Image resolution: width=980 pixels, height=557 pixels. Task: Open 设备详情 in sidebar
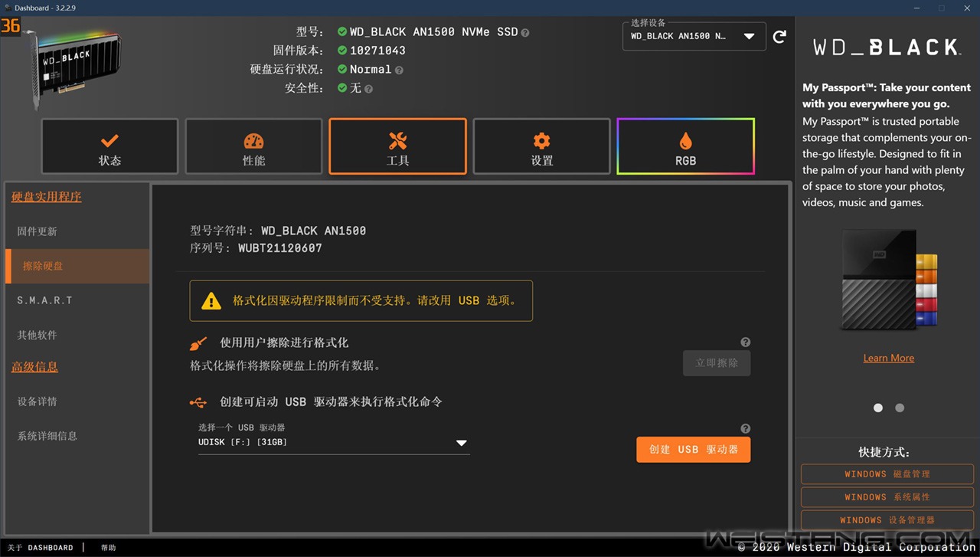pos(77,401)
